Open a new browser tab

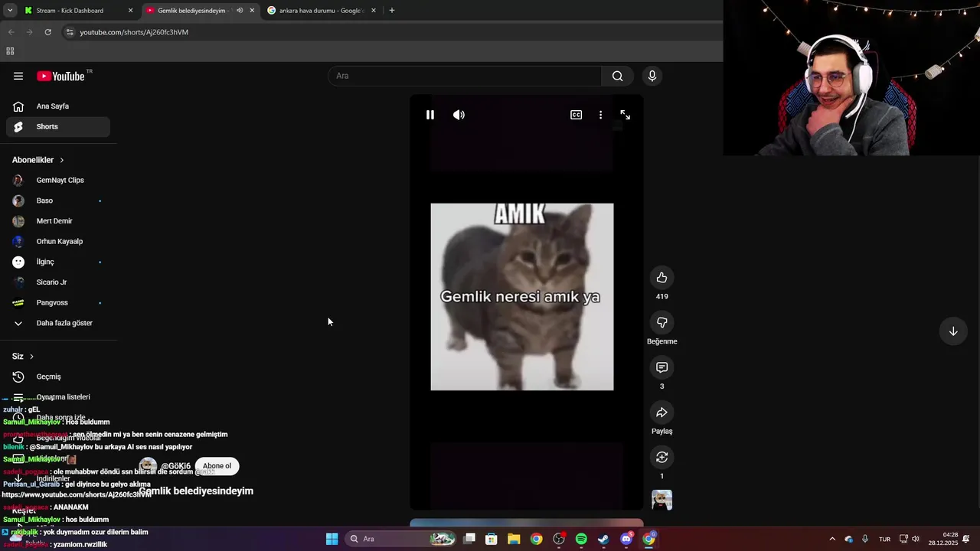point(392,11)
